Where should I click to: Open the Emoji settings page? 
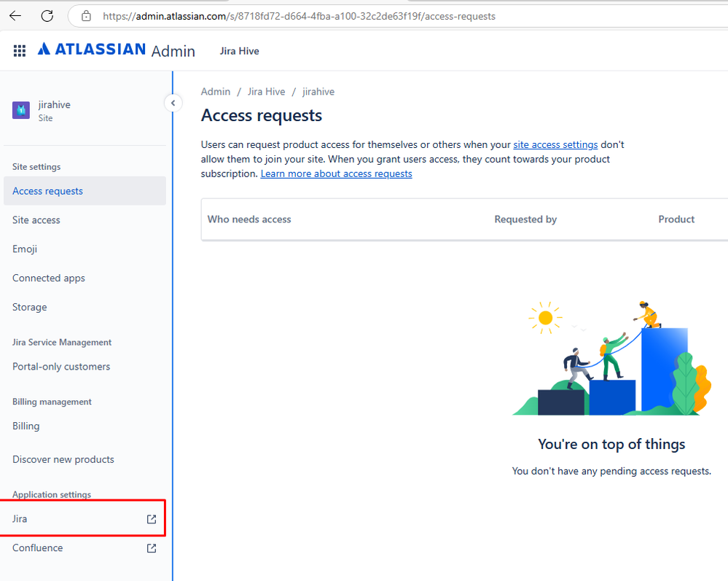coord(24,249)
